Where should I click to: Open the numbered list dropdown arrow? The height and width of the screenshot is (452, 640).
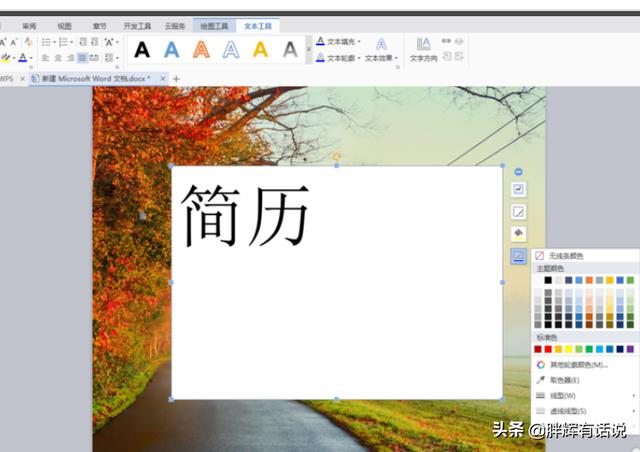tap(72, 42)
